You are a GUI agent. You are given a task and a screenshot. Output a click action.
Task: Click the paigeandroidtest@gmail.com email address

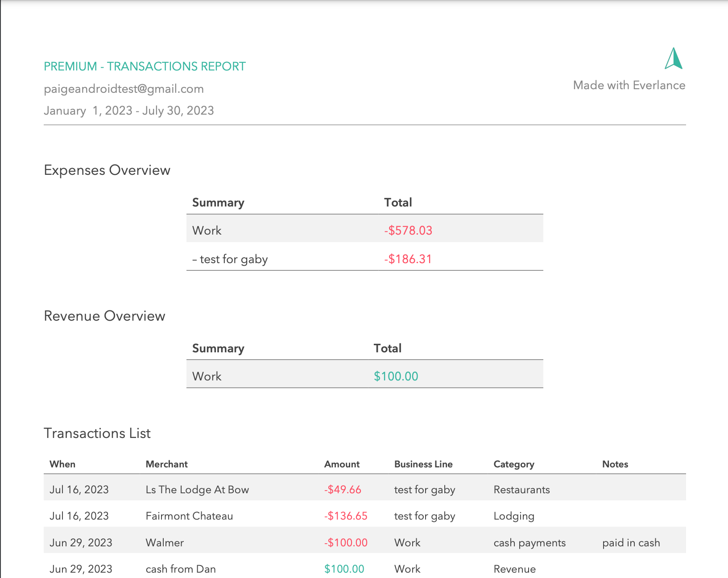tap(124, 89)
